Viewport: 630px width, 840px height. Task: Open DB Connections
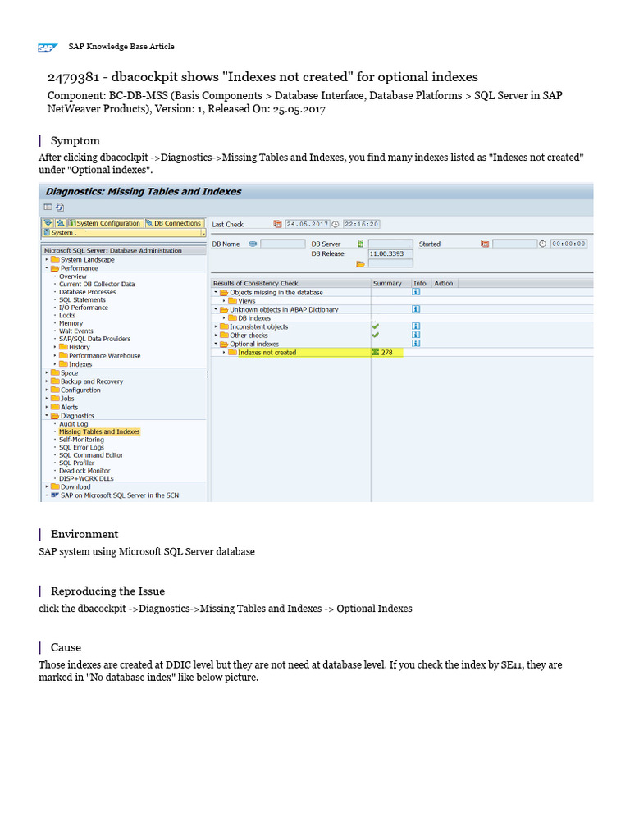coord(174,223)
